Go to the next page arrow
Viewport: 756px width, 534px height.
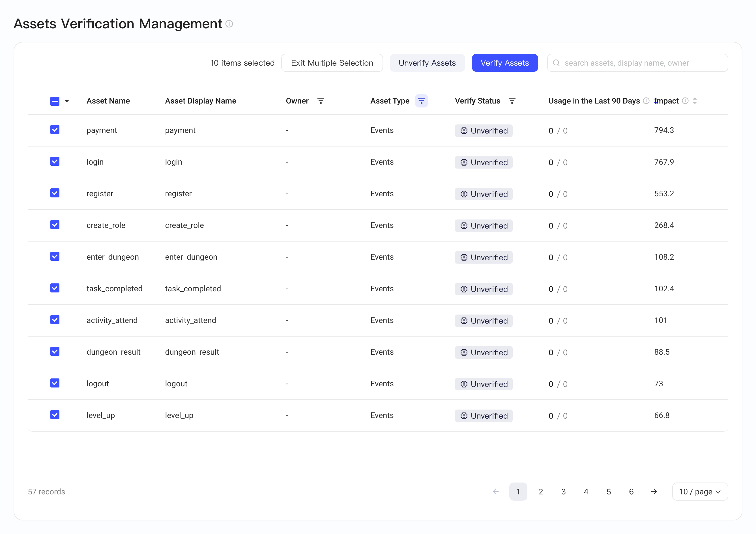click(x=654, y=492)
